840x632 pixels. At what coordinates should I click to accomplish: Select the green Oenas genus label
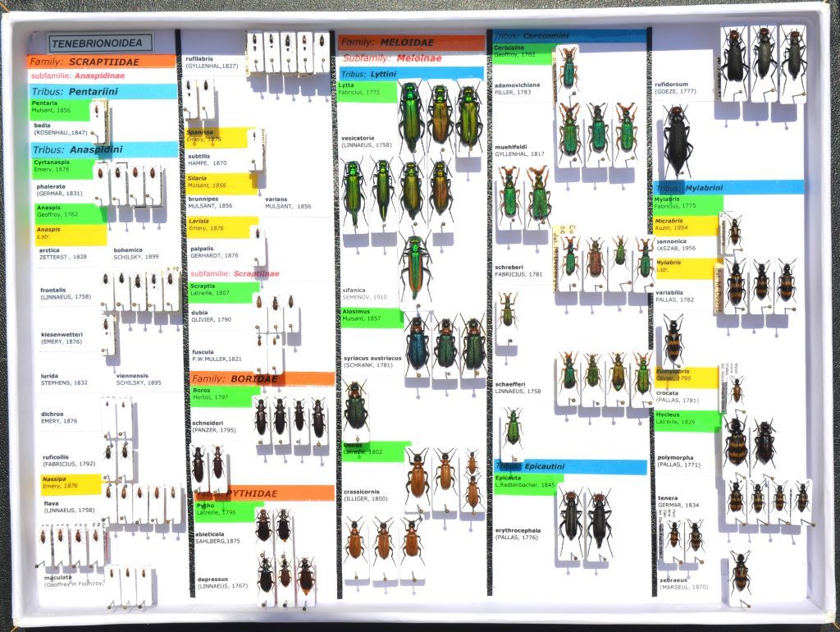(x=376, y=451)
